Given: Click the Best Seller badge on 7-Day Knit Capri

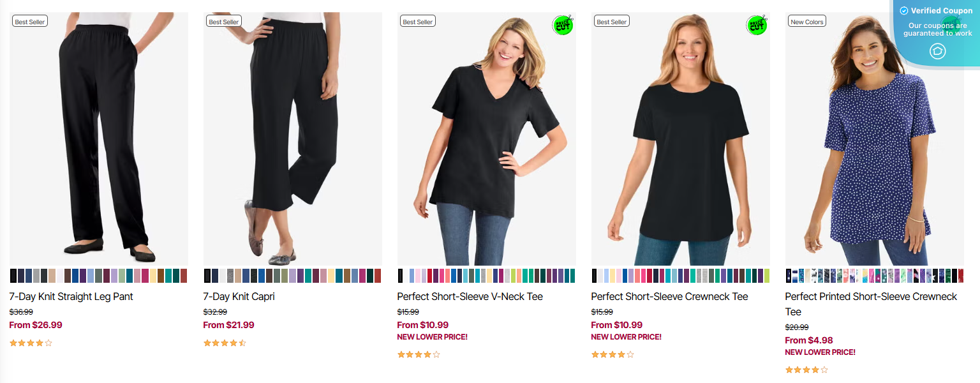Looking at the screenshot, I should tap(224, 20).
